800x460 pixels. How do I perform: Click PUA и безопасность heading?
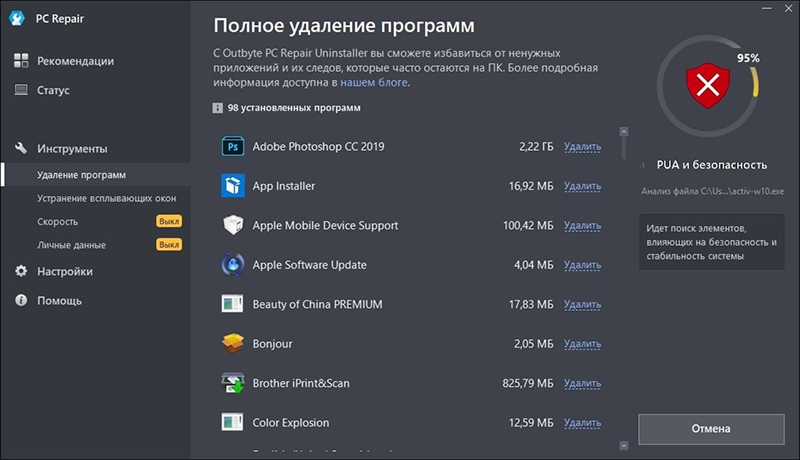point(712,165)
